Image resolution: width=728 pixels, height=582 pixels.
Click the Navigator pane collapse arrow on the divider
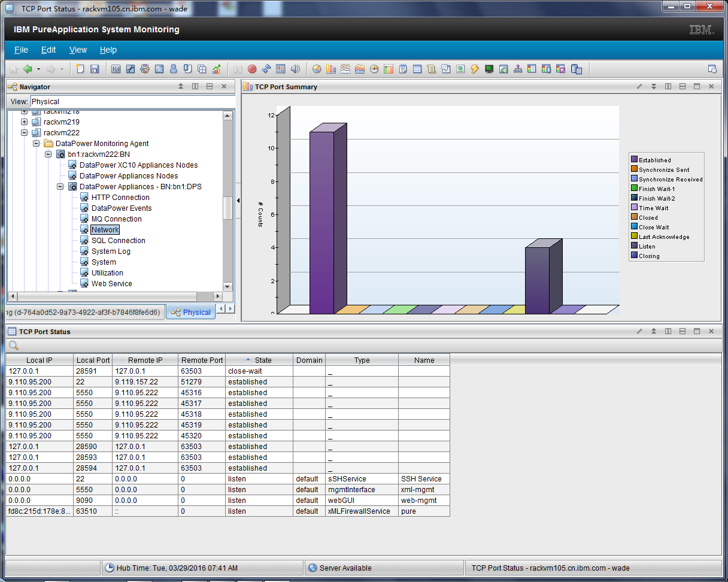[238, 201]
